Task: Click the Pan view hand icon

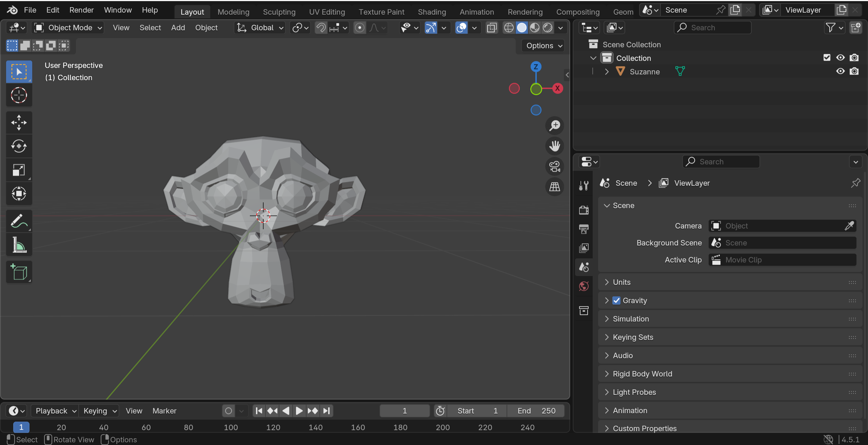Action: [555, 146]
